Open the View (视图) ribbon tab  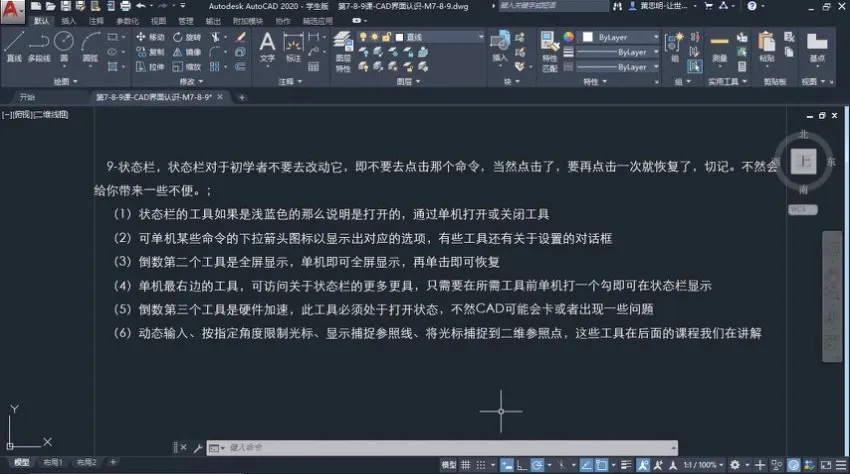click(158, 21)
